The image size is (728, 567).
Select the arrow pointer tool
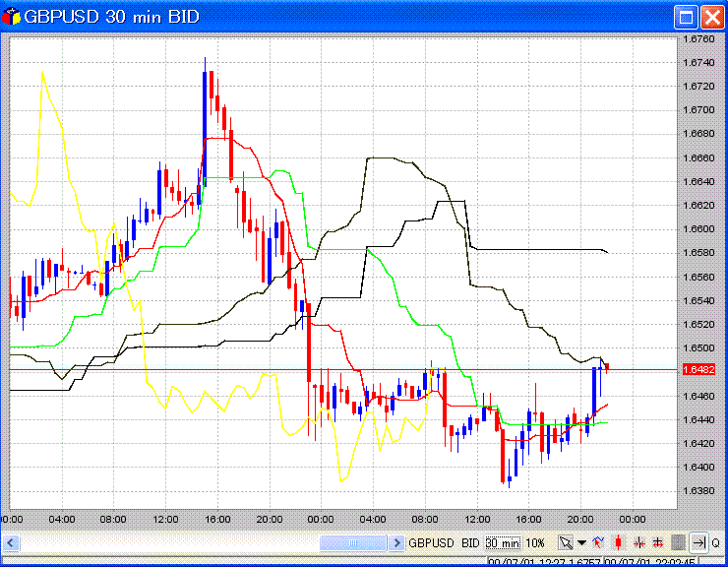point(566,542)
